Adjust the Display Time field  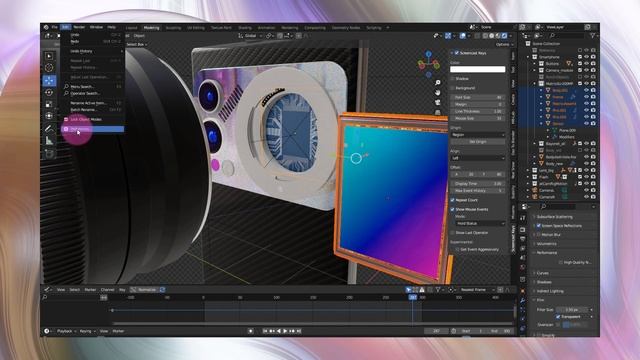click(478, 184)
